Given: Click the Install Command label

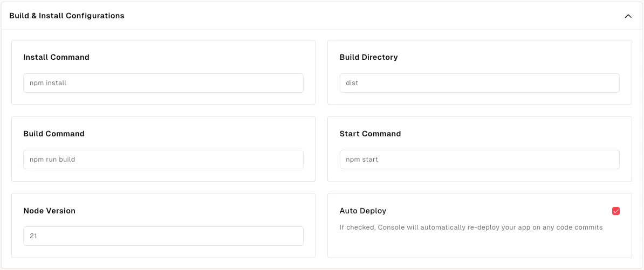Looking at the screenshot, I should (56, 57).
